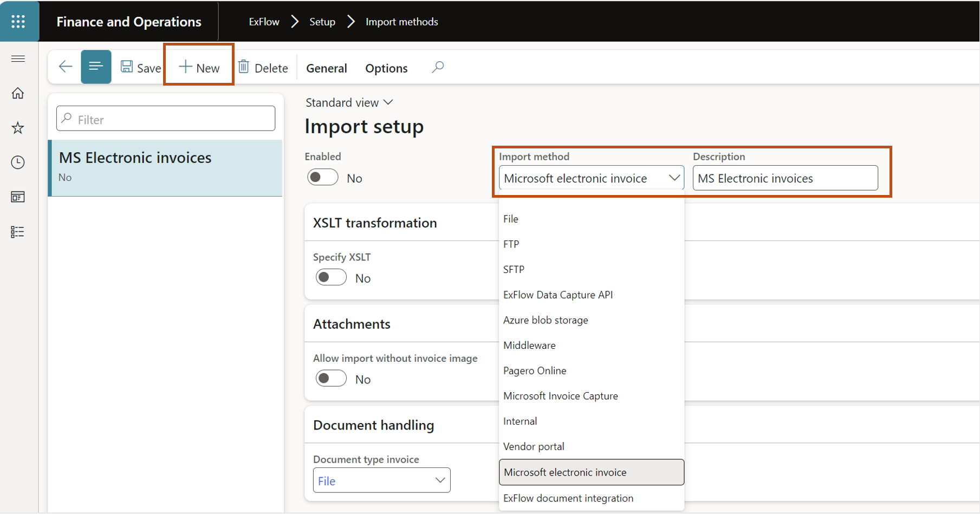This screenshot has height=514, width=980.
Task: Click the ExFlow breadcrumb
Action: pyautogui.click(x=264, y=22)
